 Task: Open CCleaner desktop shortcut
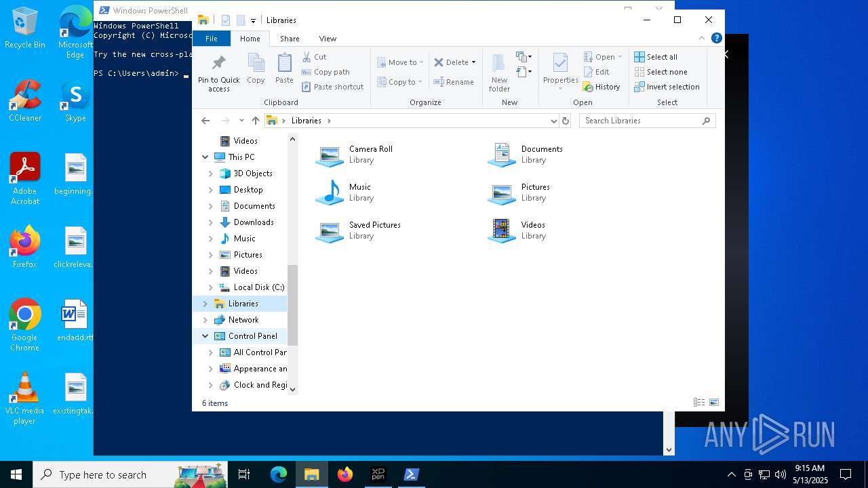(x=24, y=102)
